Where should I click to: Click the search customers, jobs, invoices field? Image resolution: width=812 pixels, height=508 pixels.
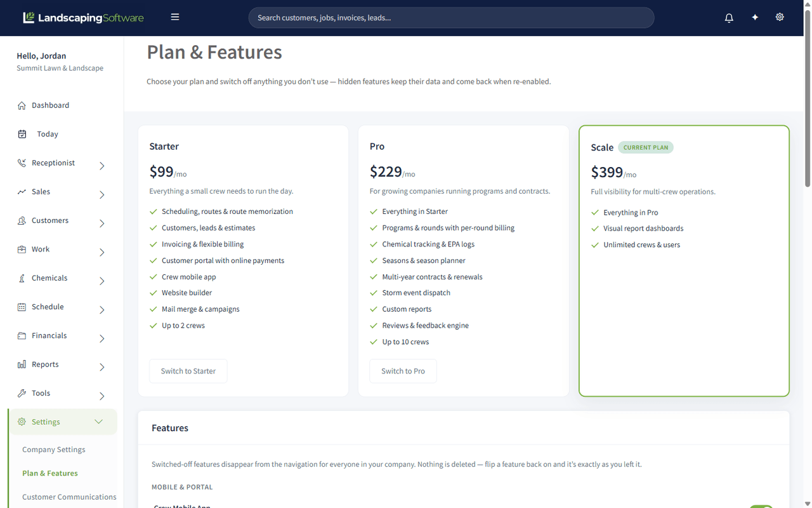(x=451, y=18)
